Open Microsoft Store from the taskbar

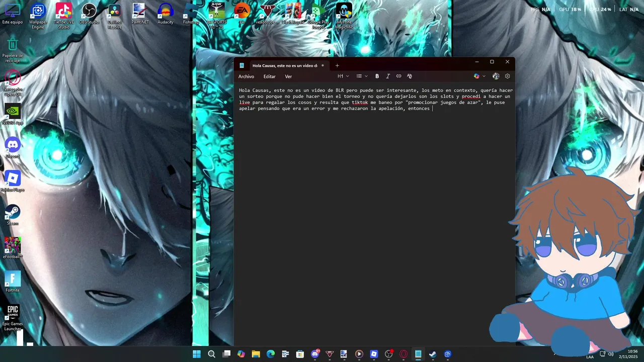click(300, 354)
